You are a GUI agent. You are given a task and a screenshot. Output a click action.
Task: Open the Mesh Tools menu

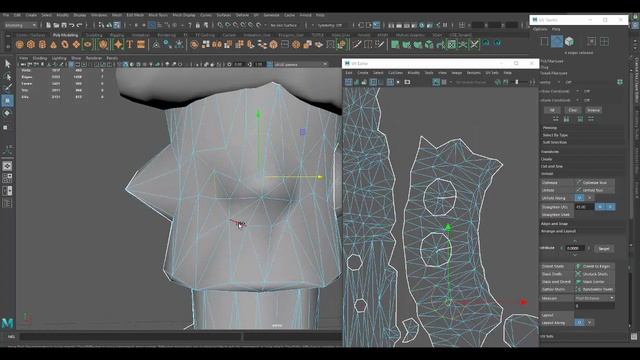pyautogui.click(x=158, y=15)
